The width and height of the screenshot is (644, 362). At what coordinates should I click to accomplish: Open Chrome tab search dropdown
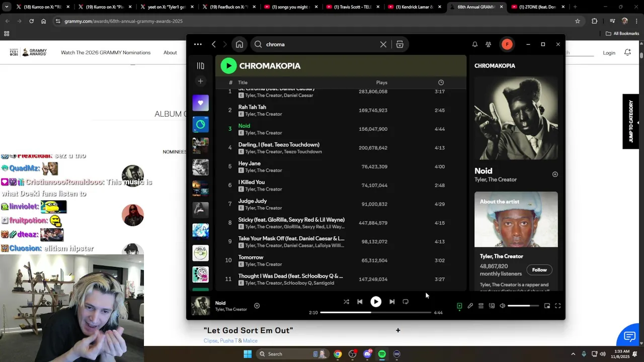pos(7,7)
